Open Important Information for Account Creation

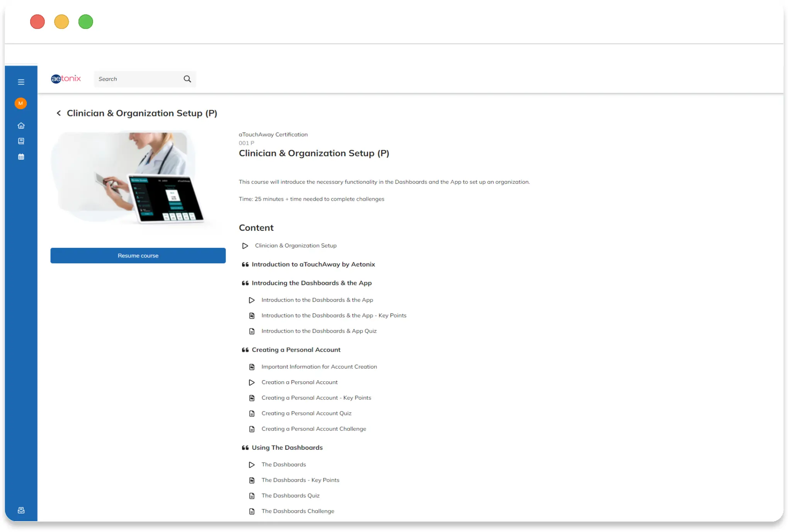click(x=319, y=367)
